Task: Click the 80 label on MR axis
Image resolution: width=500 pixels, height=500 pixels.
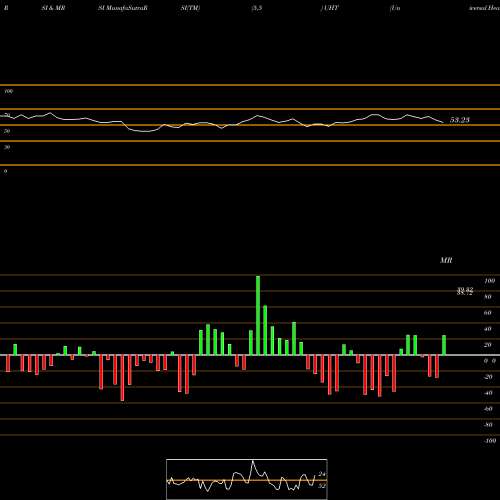Action: [488, 297]
